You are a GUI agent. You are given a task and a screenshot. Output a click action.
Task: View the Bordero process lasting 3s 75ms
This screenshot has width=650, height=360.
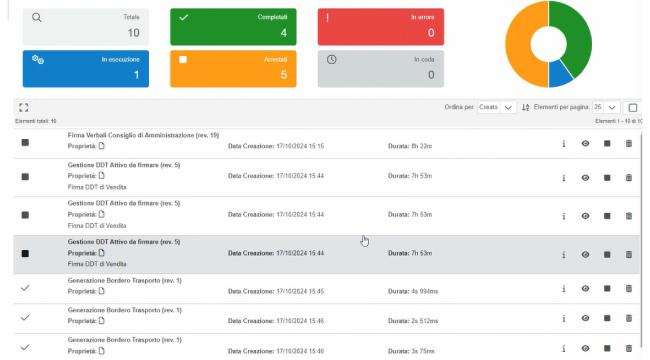coord(585,348)
